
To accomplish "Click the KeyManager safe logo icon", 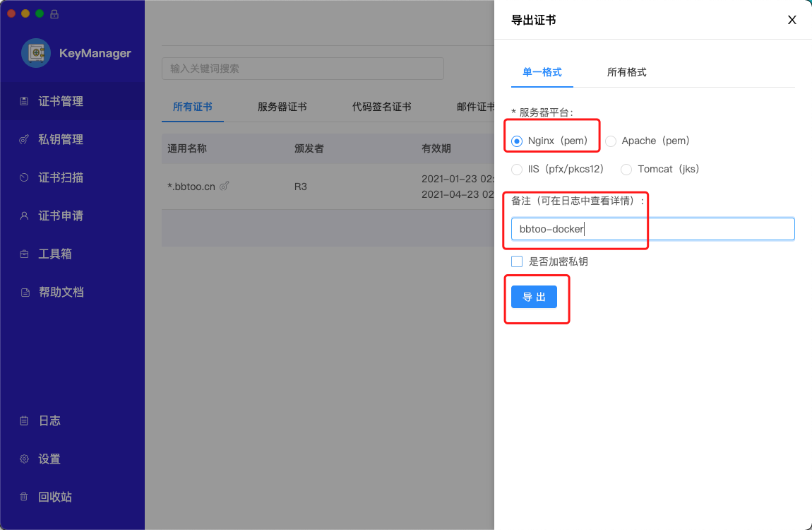I will tap(35, 53).
